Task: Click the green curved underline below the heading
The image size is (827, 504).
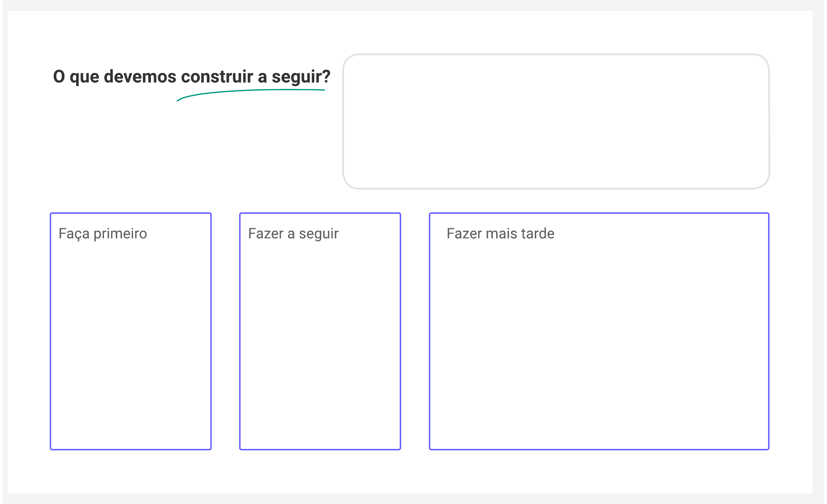Action: click(251, 95)
